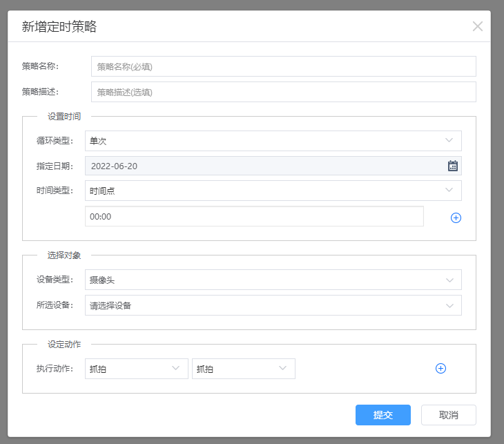Open the 设备类型 dropdown showing 摄像头
This screenshot has width=504, height=444.
pyautogui.click(x=273, y=280)
